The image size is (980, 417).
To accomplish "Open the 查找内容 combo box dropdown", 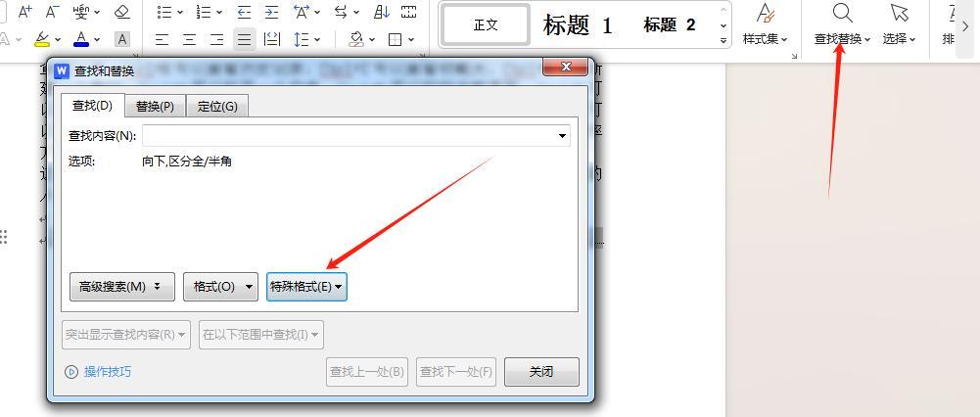I will [x=562, y=136].
